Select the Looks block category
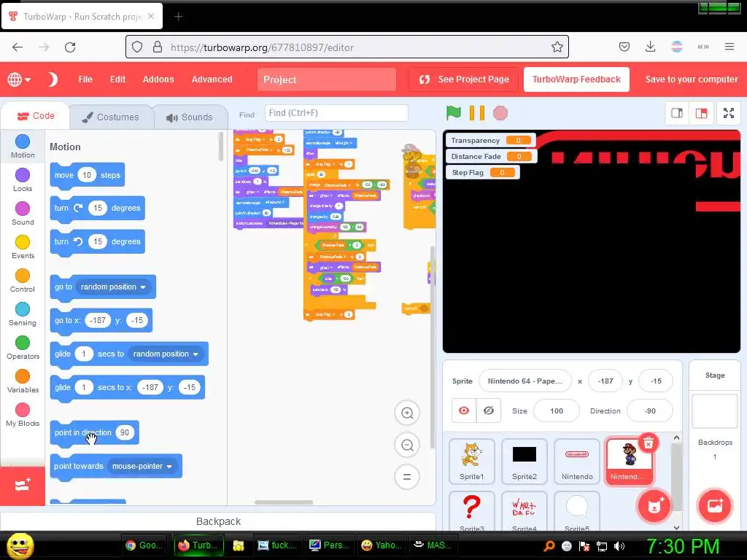 tap(23, 180)
